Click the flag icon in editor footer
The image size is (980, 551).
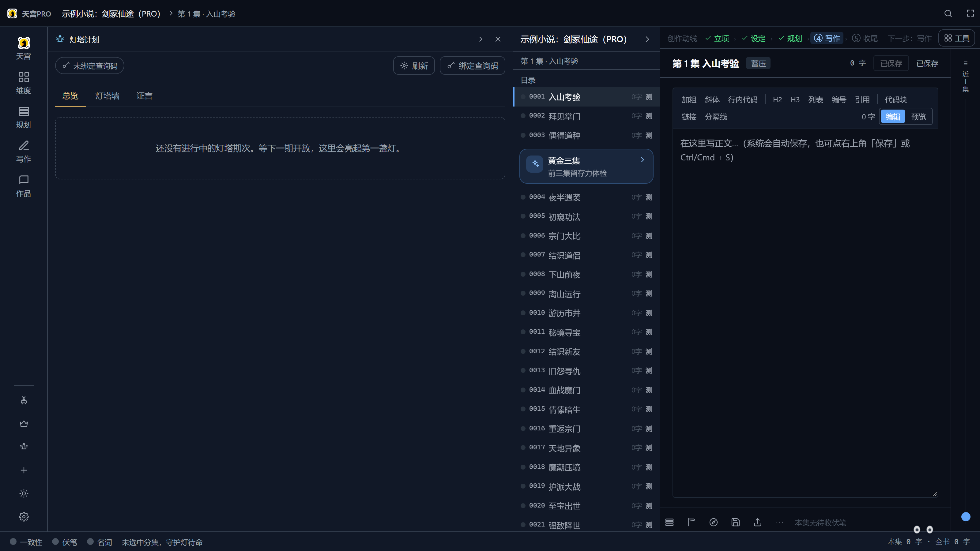pos(691,522)
